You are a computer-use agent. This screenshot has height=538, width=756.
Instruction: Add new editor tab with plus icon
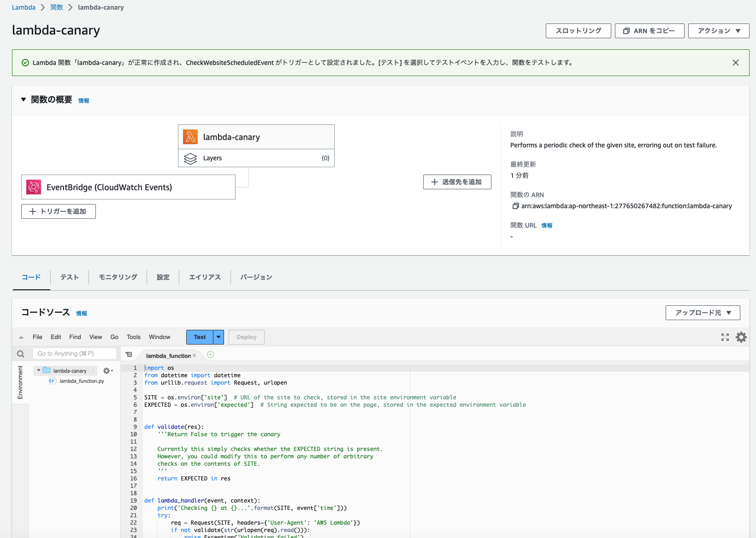point(210,355)
